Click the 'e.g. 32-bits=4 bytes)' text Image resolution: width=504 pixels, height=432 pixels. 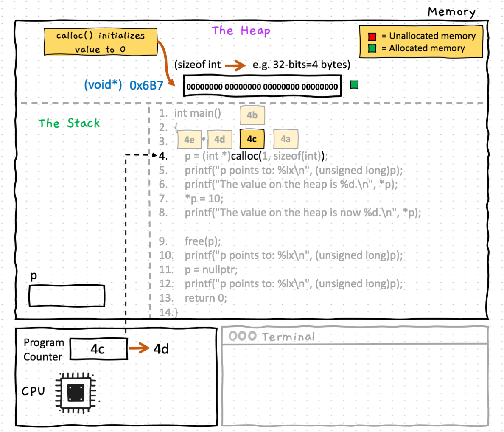[x=301, y=65]
